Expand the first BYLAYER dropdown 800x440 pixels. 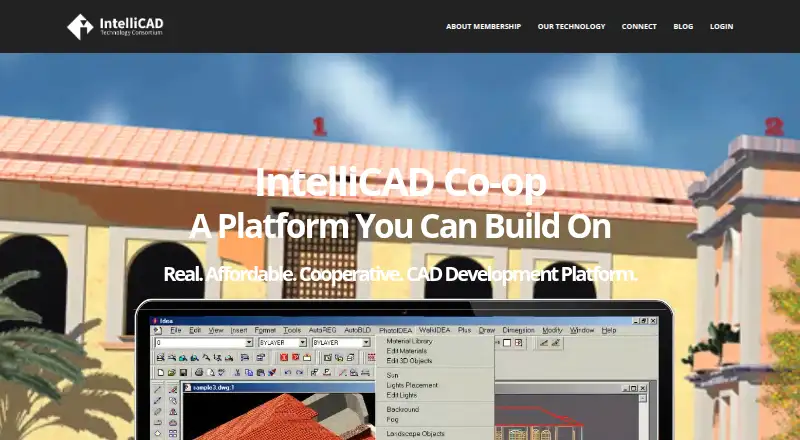(x=302, y=343)
